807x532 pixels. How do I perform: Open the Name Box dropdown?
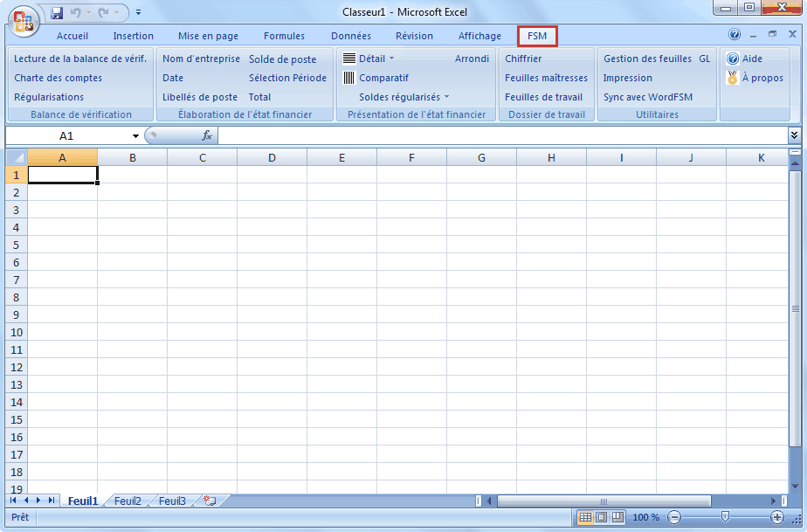[x=135, y=136]
